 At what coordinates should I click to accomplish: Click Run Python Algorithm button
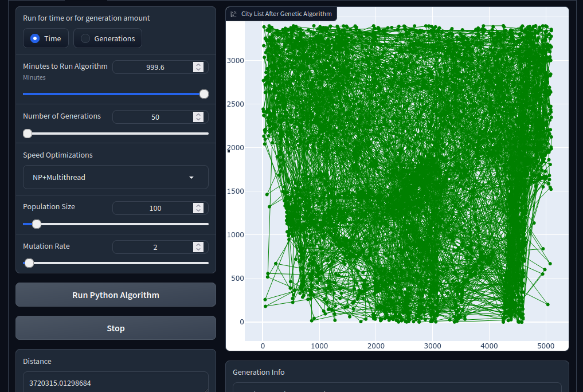pyautogui.click(x=116, y=295)
